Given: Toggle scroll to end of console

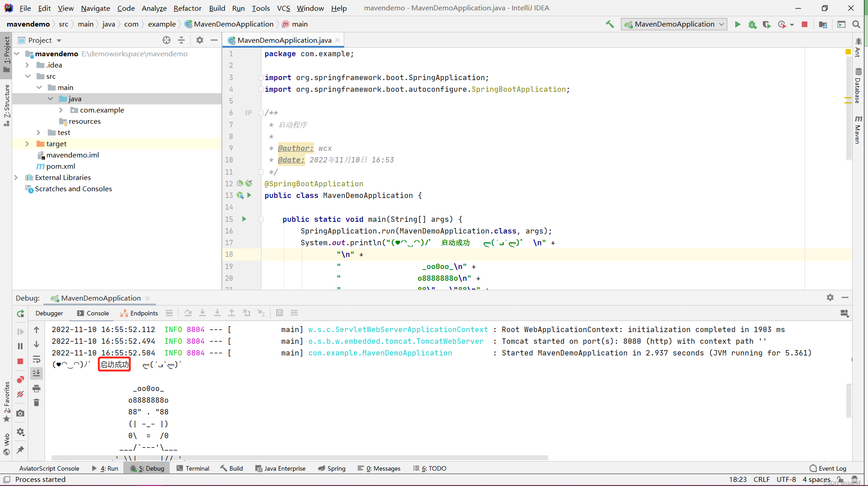Looking at the screenshot, I should 36,373.
